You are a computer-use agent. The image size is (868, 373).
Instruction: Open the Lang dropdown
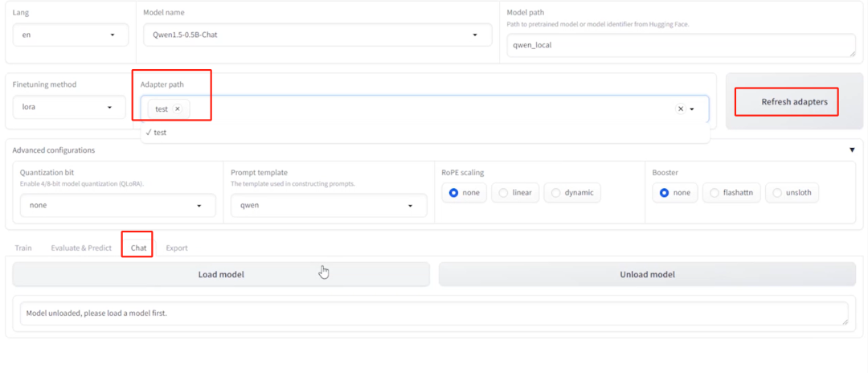click(70, 35)
